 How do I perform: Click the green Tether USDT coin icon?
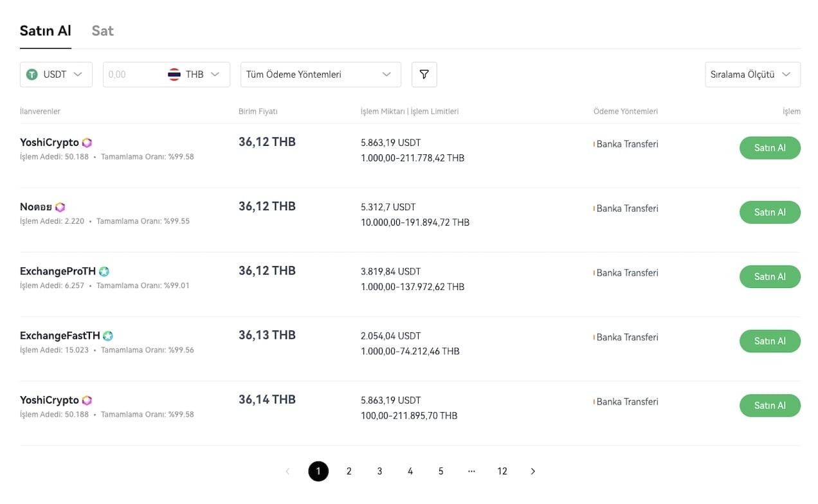click(32, 75)
